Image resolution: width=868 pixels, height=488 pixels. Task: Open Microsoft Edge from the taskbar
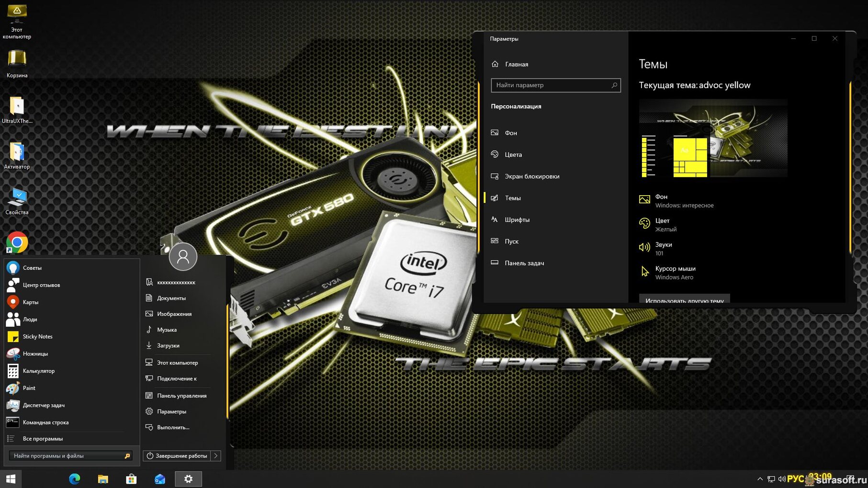coord(74,479)
